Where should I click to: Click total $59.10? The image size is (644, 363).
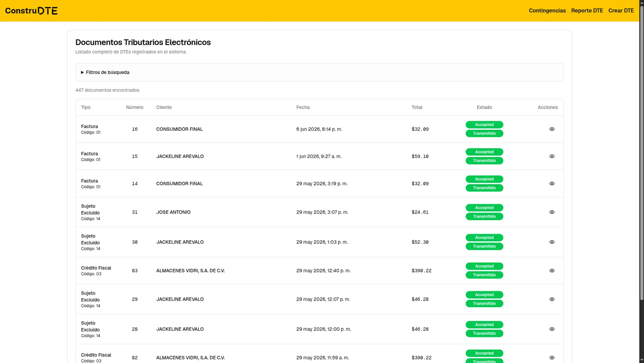pyautogui.click(x=420, y=156)
